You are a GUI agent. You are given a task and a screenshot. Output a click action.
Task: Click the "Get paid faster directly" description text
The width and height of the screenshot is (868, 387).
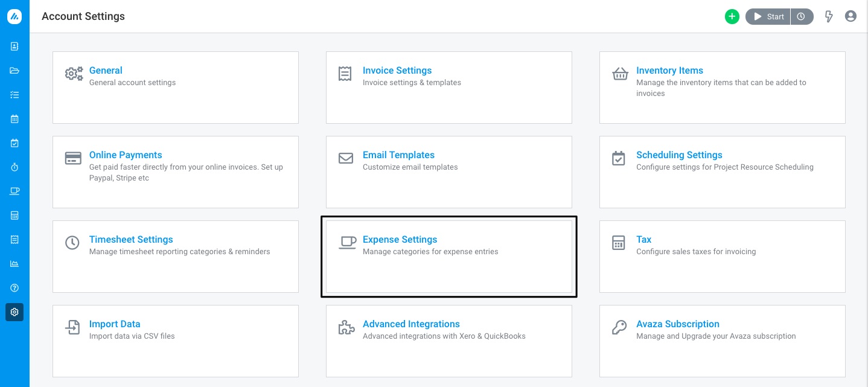click(186, 173)
